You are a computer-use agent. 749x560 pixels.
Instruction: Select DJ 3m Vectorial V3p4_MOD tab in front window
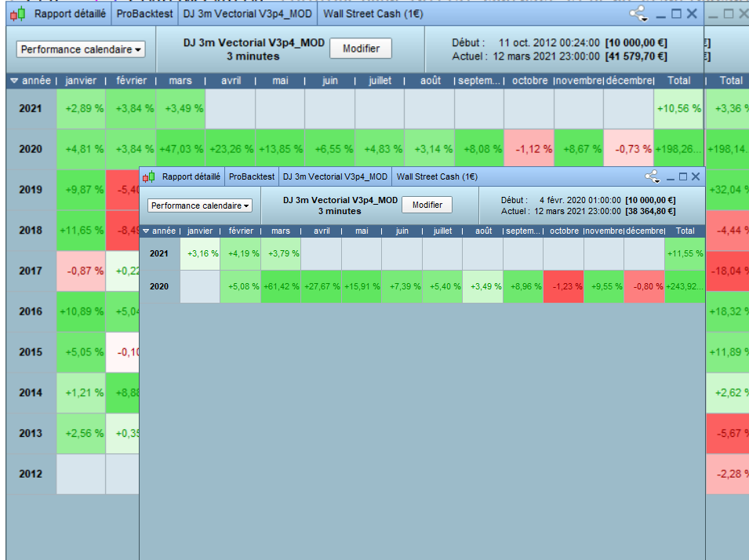click(335, 176)
